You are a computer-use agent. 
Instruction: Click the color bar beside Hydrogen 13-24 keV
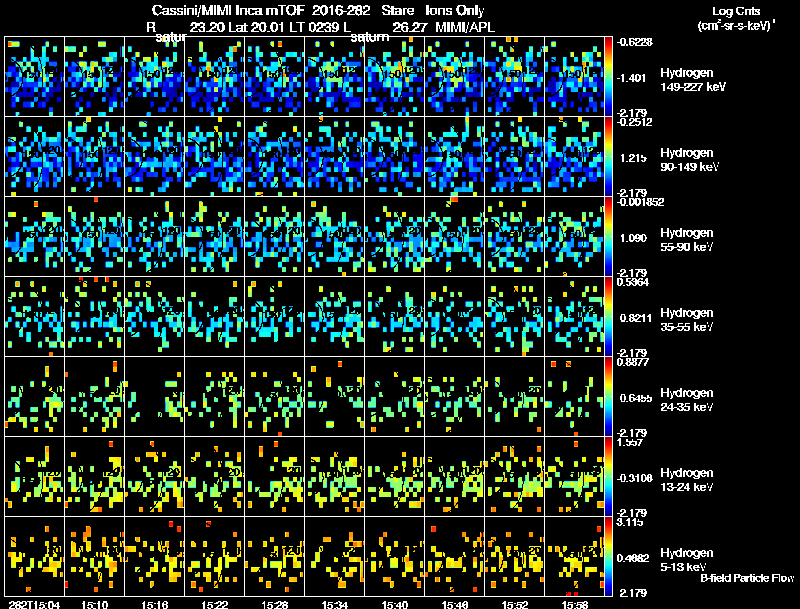point(608,477)
